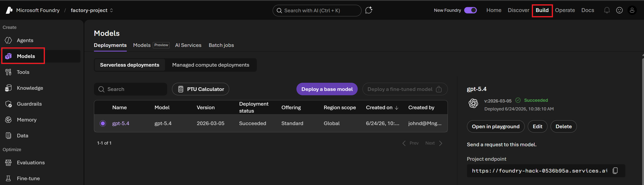
Task: Switch to Managed compute deployments
Action: tap(210, 65)
